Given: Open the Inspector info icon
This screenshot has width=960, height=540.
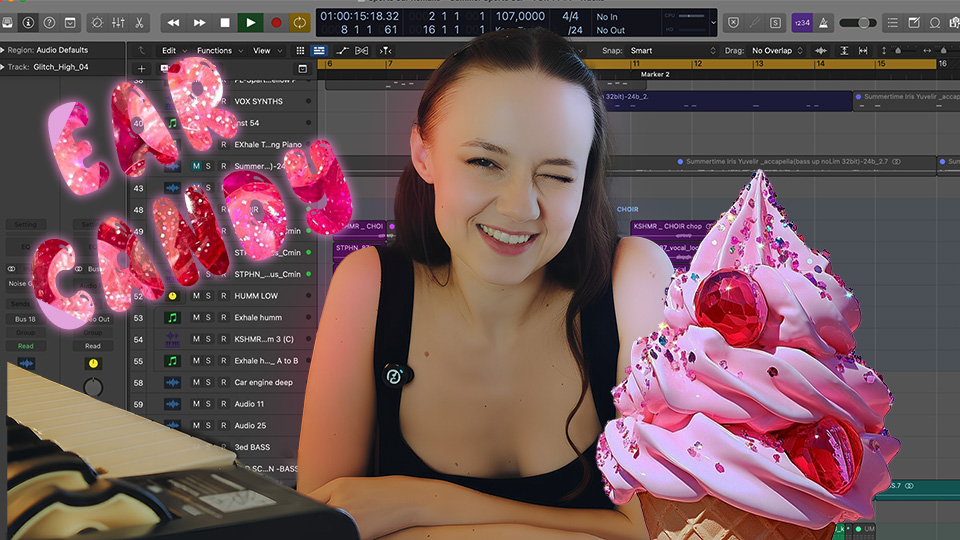Looking at the screenshot, I should [28, 22].
